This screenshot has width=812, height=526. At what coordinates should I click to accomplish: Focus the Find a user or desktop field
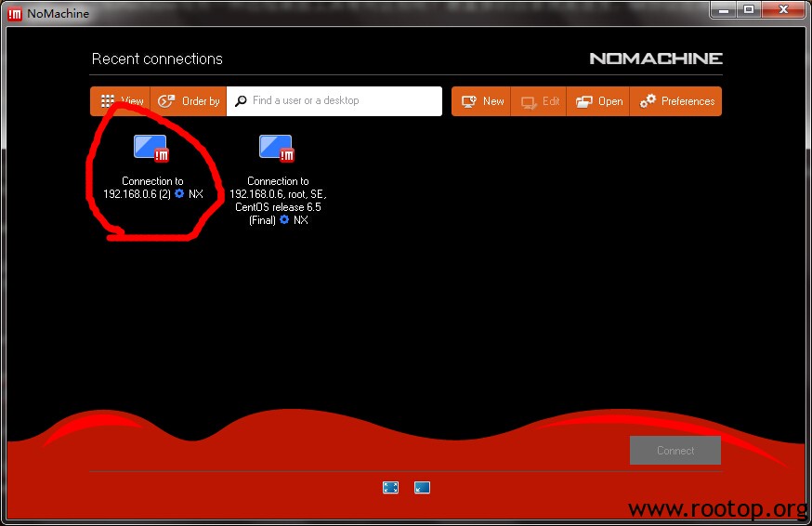click(x=334, y=101)
